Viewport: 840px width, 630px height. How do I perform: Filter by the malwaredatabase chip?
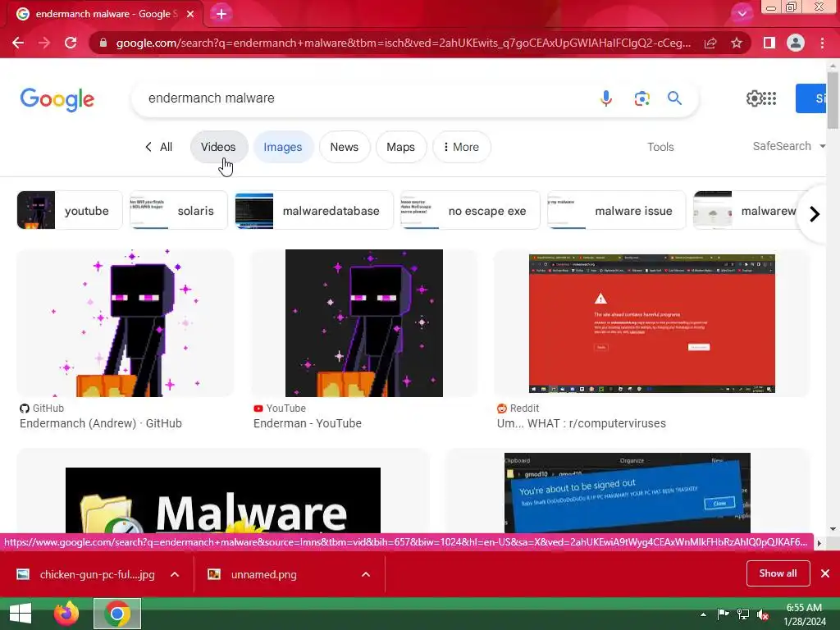click(314, 211)
